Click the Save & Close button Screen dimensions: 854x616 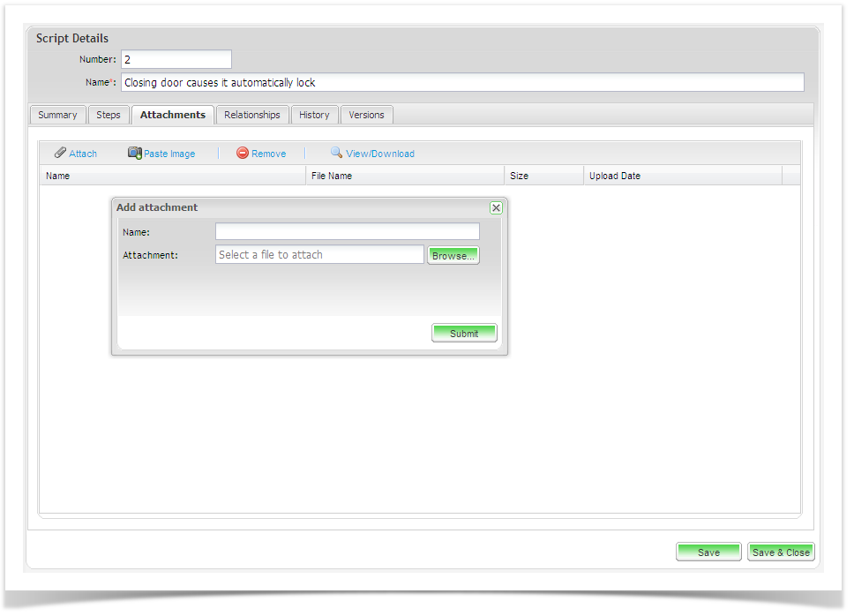coord(781,552)
